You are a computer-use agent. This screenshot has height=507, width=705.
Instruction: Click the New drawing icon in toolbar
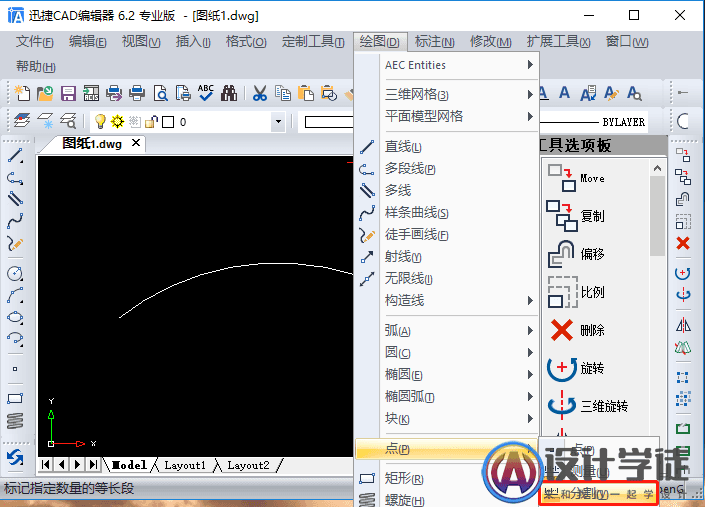(22, 93)
